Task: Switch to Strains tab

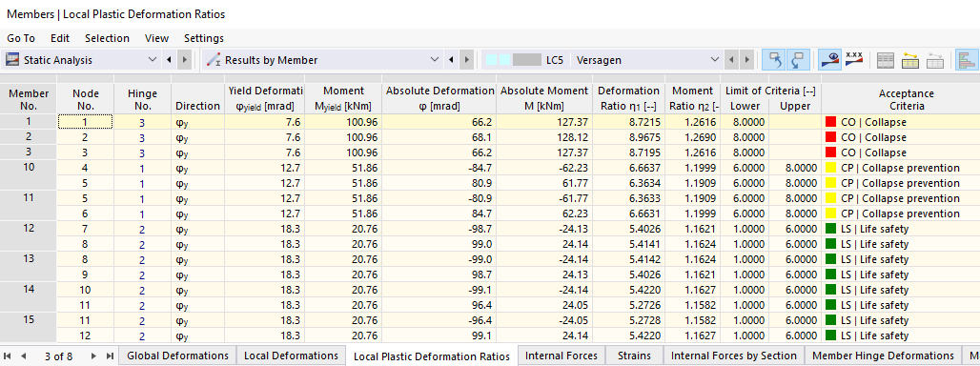Action: pos(634,356)
